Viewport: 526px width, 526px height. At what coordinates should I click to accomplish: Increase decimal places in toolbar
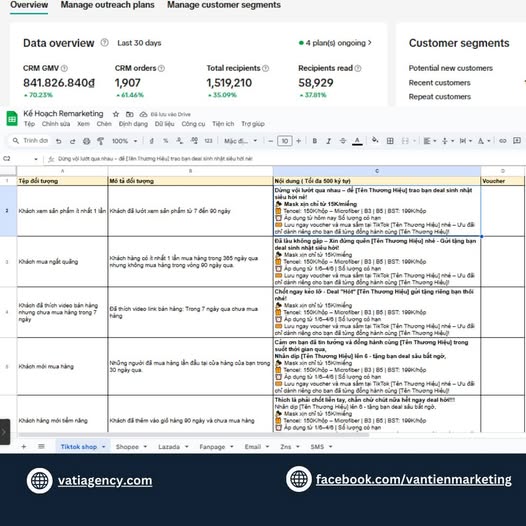coord(194,141)
